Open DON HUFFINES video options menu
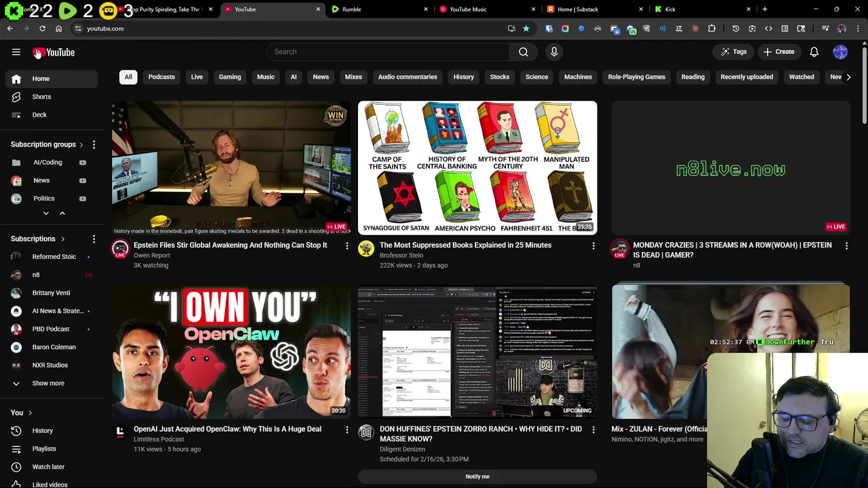Viewport: 868px width, 488px height. [x=593, y=430]
